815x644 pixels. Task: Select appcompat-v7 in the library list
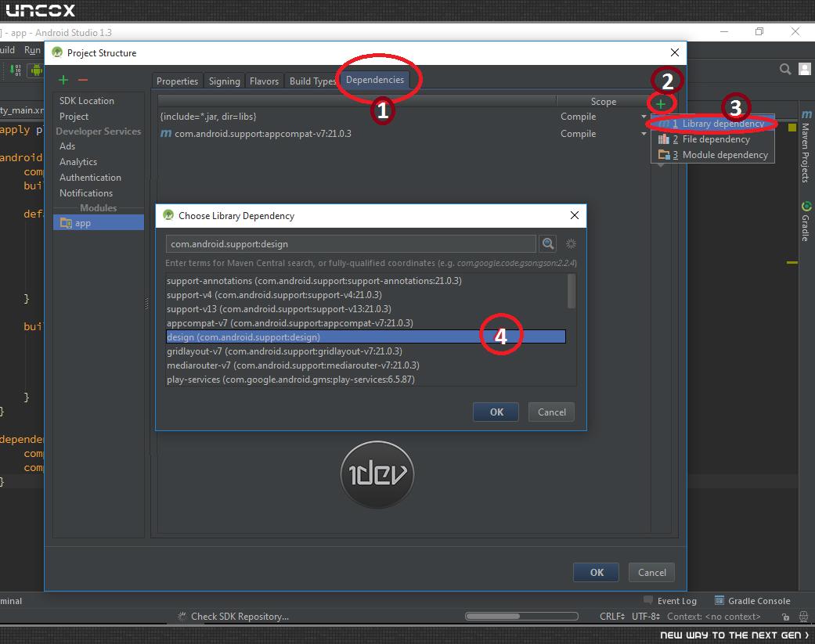tap(366, 323)
